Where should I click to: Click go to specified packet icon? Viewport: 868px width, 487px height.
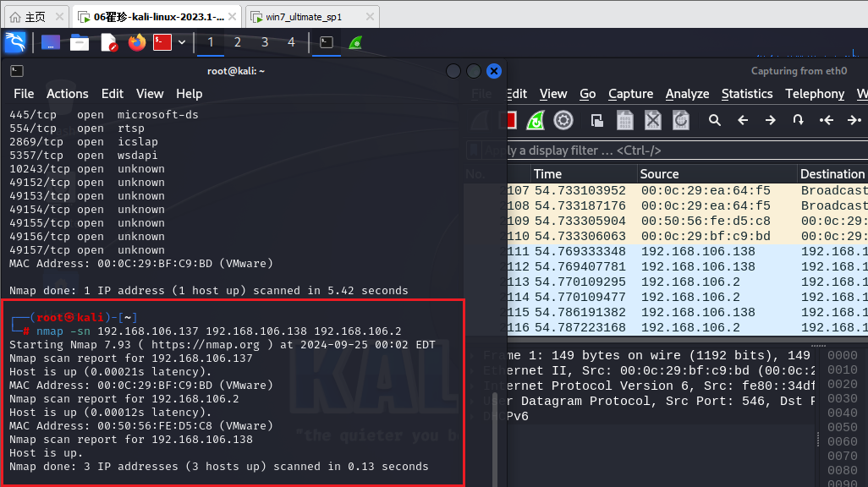(799, 120)
